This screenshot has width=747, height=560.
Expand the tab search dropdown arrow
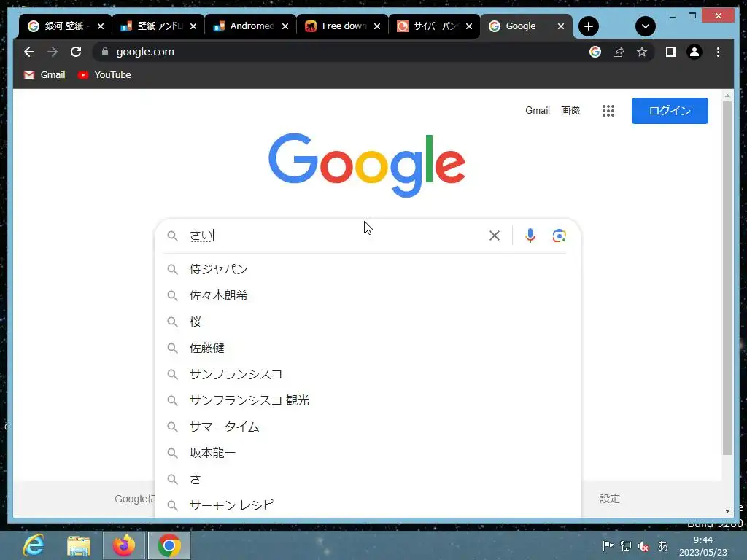[x=646, y=26]
